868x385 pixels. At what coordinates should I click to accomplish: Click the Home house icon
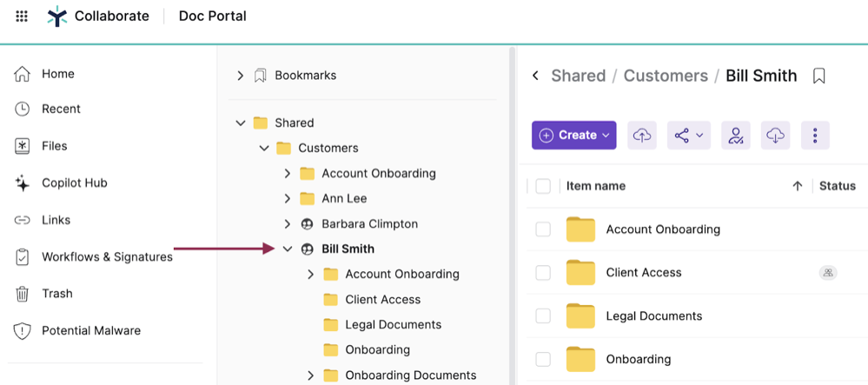[x=22, y=74]
